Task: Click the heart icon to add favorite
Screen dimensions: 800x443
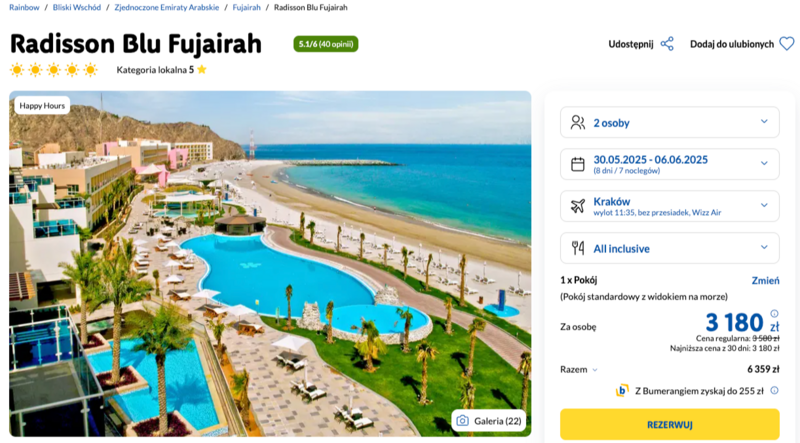Action: click(787, 44)
